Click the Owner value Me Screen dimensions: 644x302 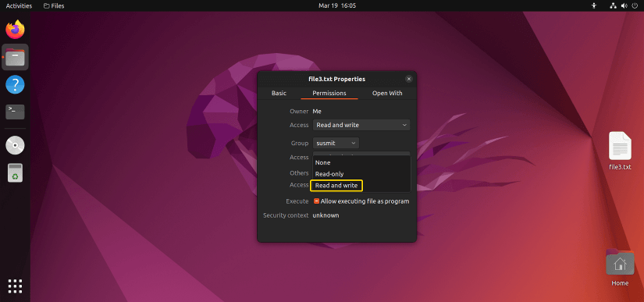[317, 111]
